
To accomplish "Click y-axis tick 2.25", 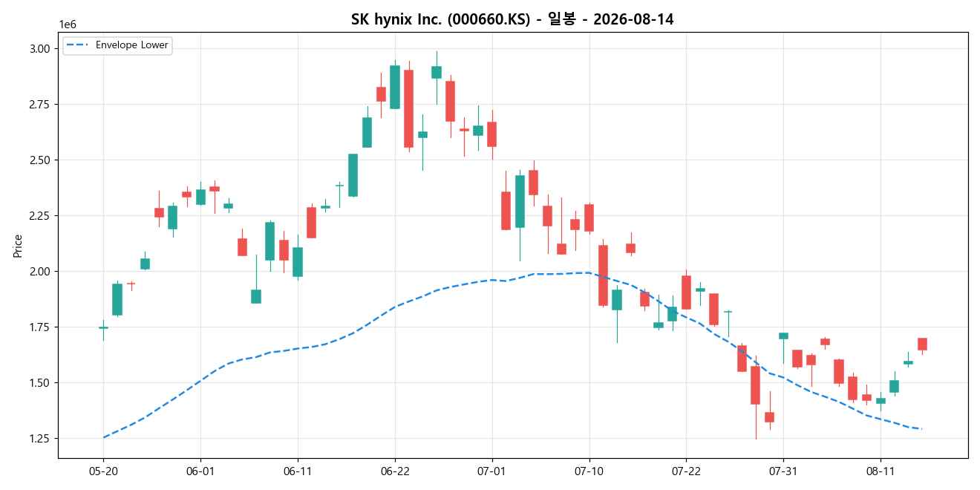I will (x=42, y=215).
